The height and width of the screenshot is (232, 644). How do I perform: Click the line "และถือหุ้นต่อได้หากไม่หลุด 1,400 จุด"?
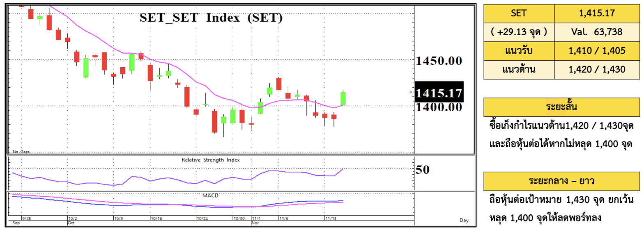(561, 145)
